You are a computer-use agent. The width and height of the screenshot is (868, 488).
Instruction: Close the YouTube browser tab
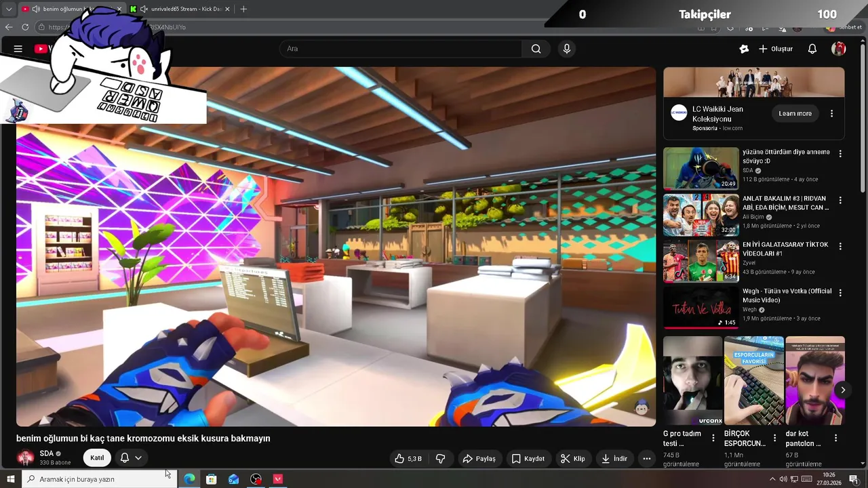[119, 9]
